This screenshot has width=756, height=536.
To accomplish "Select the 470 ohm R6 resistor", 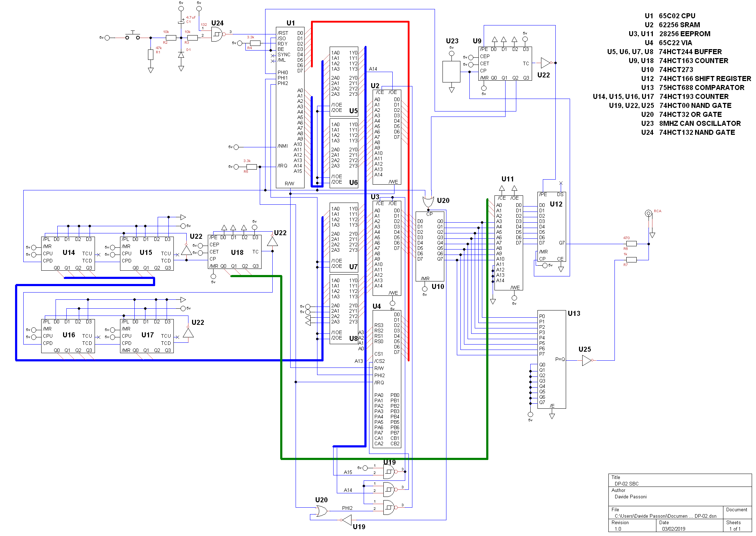I will click(x=631, y=244).
